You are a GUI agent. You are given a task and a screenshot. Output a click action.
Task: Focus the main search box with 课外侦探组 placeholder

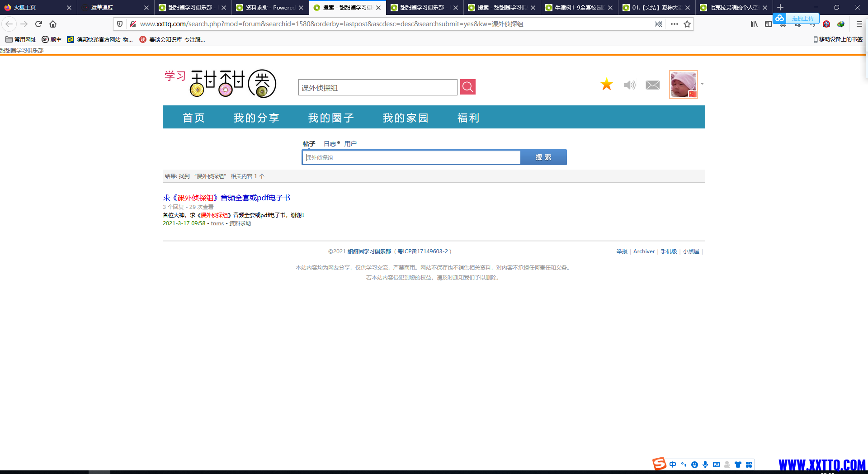411,157
